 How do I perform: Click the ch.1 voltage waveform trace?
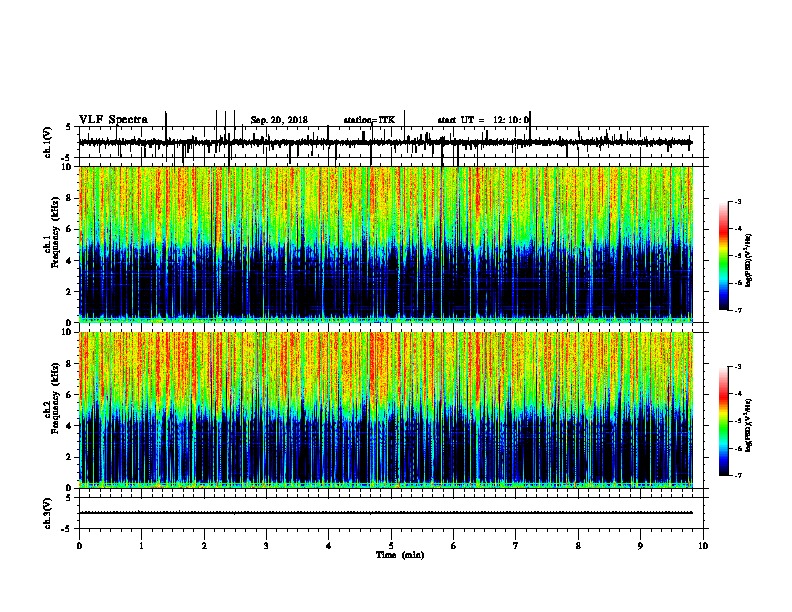tap(386, 142)
